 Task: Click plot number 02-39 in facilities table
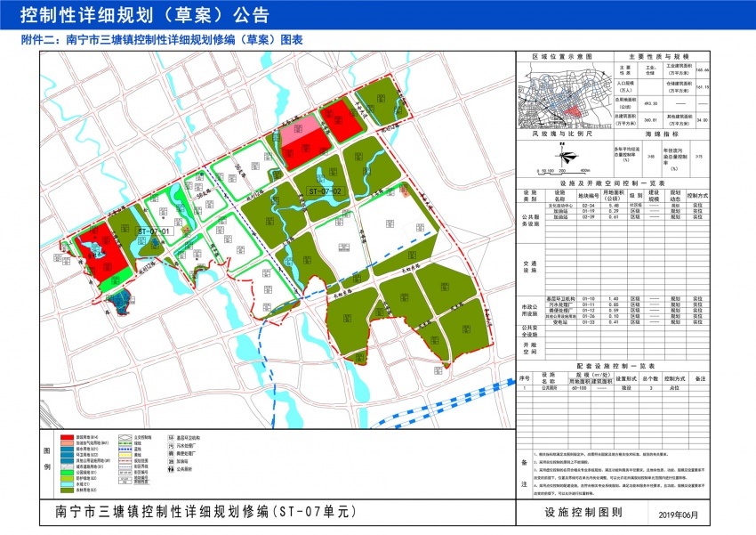588,216
